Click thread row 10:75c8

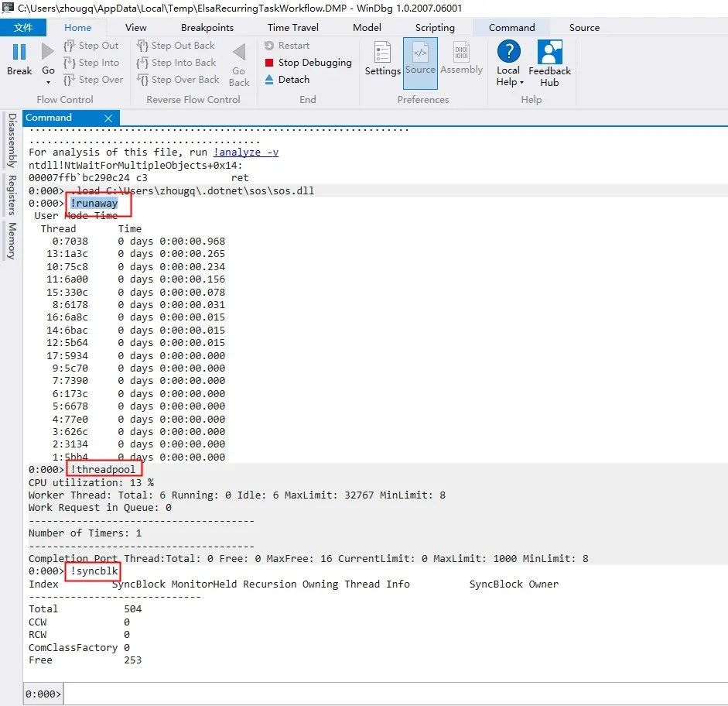point(135,266)
